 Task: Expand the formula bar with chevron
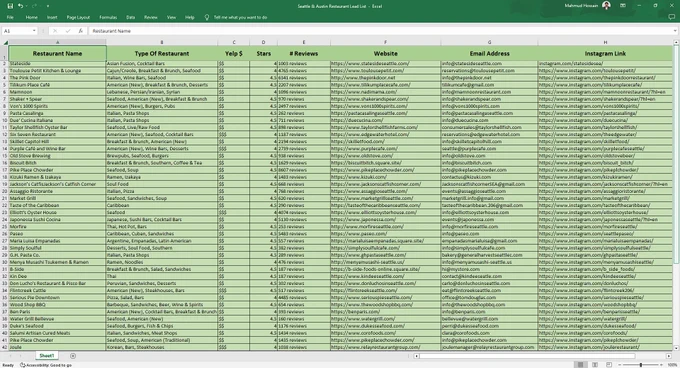tap(675, 31)
